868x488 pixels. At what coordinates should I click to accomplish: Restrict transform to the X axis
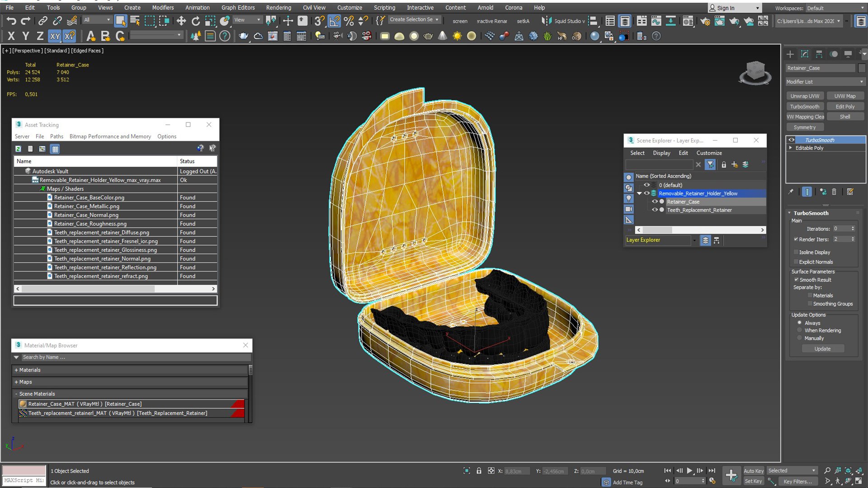coord(11,36)
